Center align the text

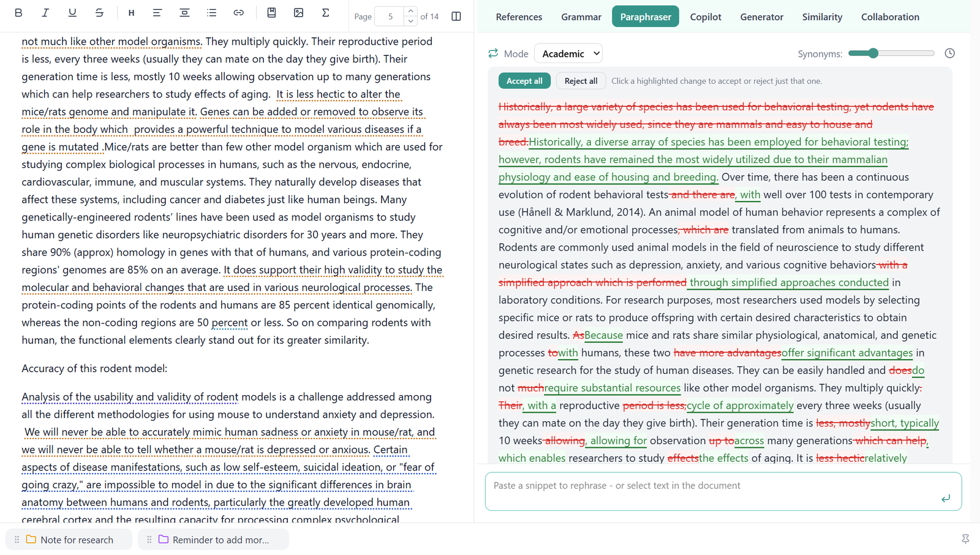(184, 13)
